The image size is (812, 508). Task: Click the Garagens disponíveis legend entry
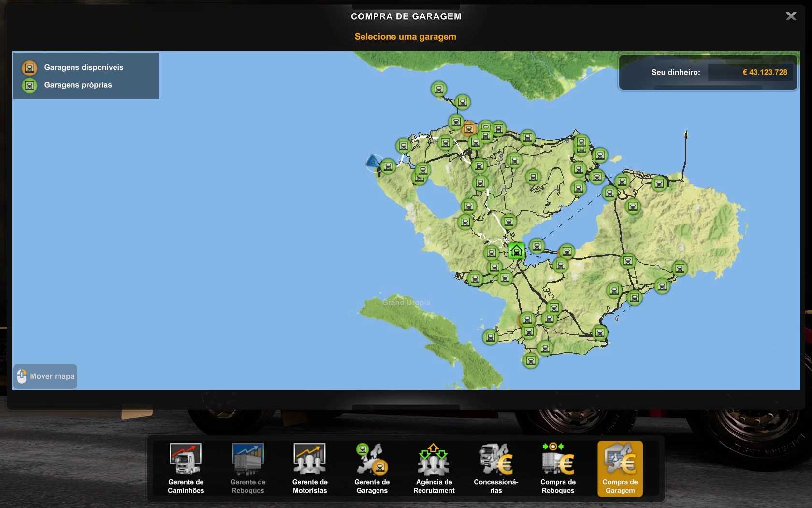[83, 67]
